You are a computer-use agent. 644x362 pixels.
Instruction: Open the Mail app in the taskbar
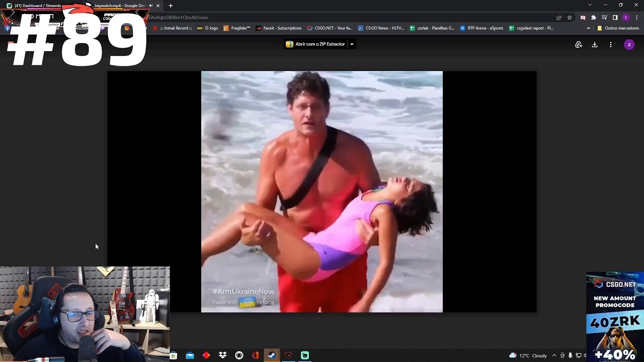190,355
